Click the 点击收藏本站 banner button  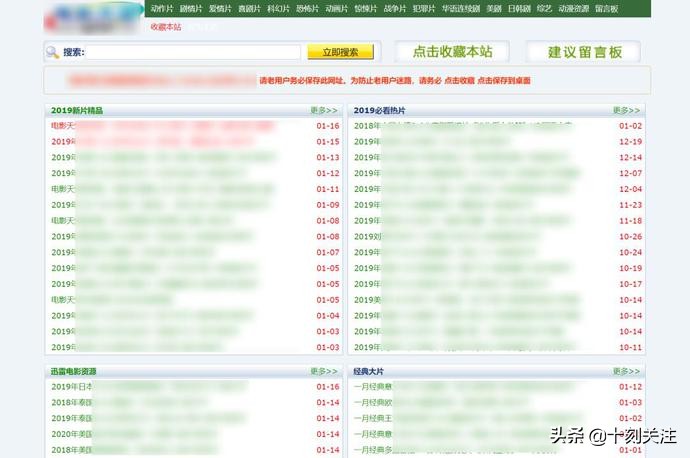(452, 52)
